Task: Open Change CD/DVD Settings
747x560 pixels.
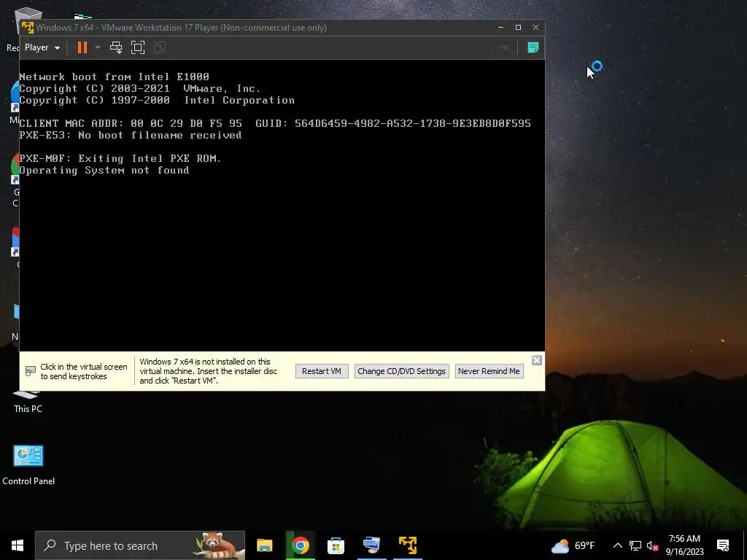Action: click(x=402, y=371)
